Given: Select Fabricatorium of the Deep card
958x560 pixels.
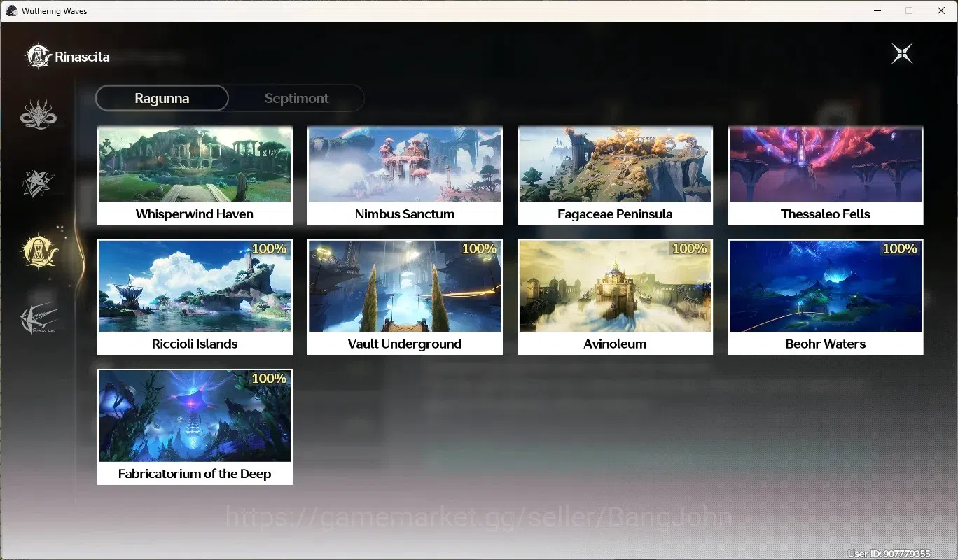Looking at the screenshot, I should [195, 427].
